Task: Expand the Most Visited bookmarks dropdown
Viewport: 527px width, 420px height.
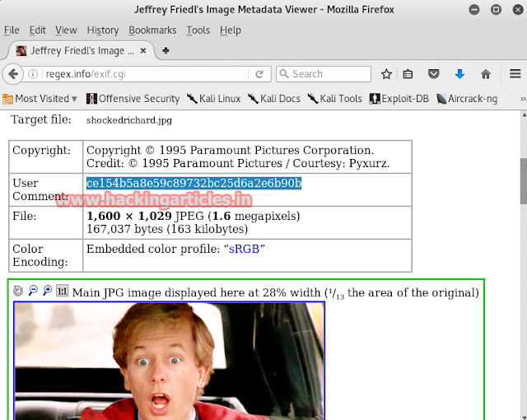Action: tap(40, 99)
